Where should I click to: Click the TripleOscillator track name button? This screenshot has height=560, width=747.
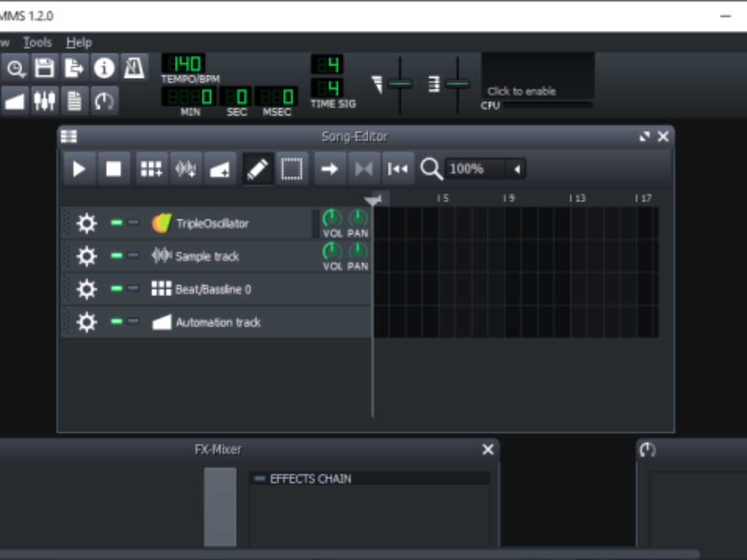pyautogui.click(x=212, y=223)
